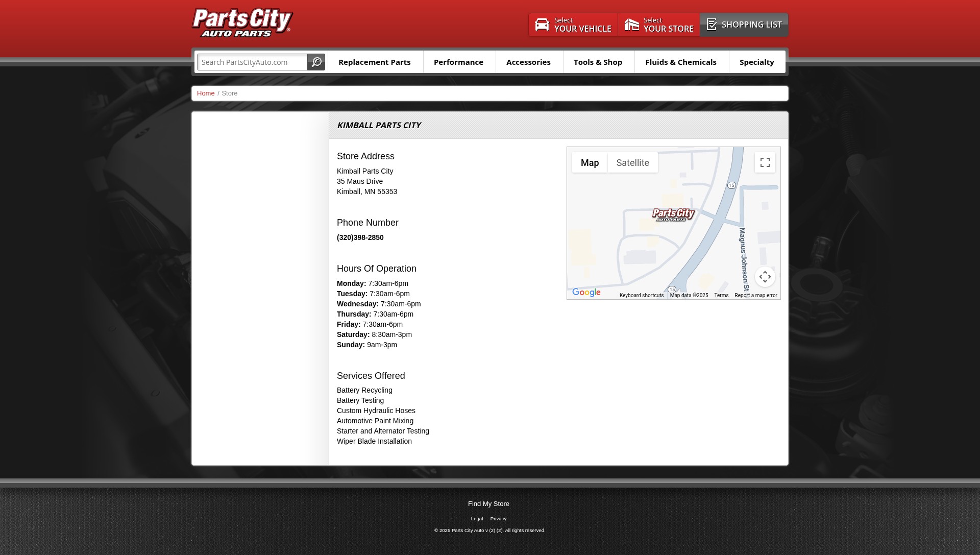The width and height of the screenshot is (980, 555).
Task: Focus the Search PartsCityAuto.com field
Action: 252,62
